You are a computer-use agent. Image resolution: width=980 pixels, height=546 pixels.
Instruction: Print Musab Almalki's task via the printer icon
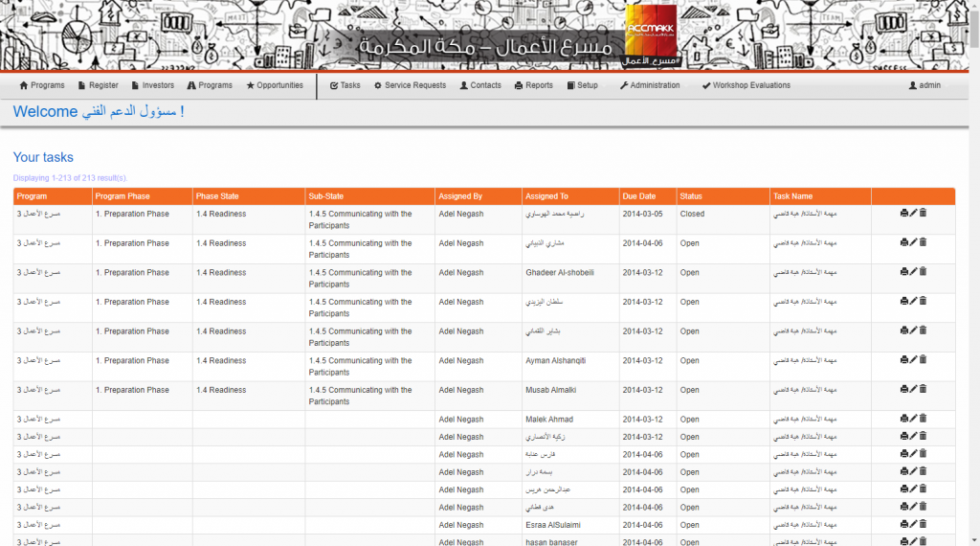click(x=904, y=389)
